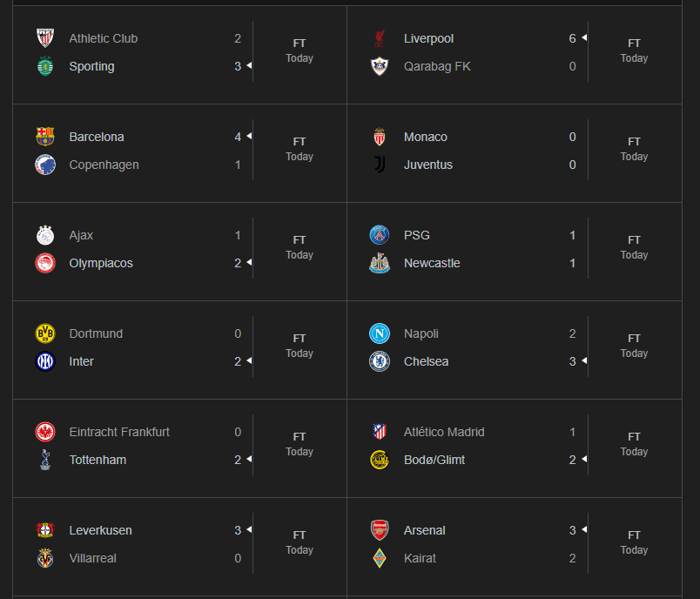Open the Bodø/Glimt team name
Viewport: 700px width, 599px height.
point(434,460)
